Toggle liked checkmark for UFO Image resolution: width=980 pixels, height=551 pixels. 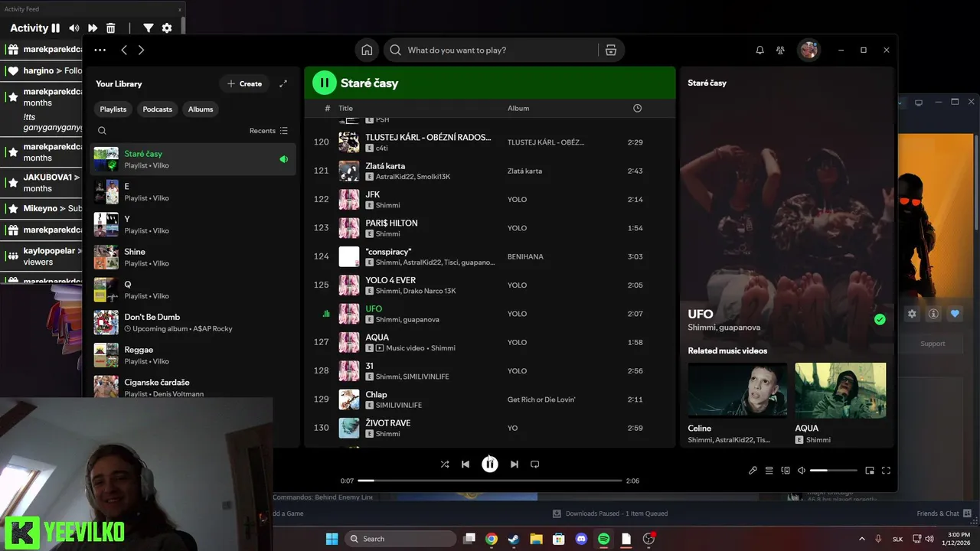880,320
